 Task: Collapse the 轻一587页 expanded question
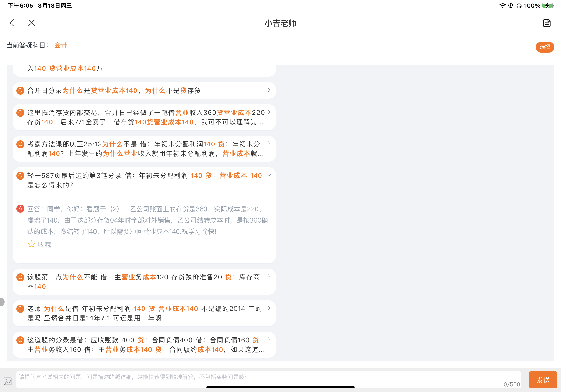click(x=269, y=175)
